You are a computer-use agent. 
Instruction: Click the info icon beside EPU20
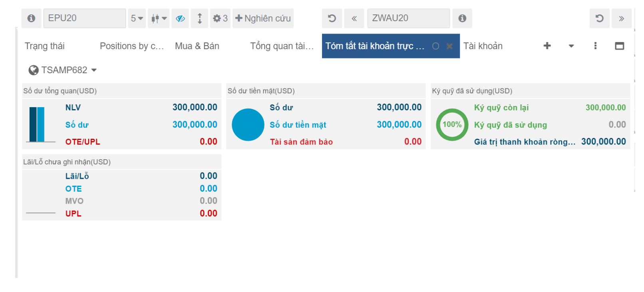point(31,18)
